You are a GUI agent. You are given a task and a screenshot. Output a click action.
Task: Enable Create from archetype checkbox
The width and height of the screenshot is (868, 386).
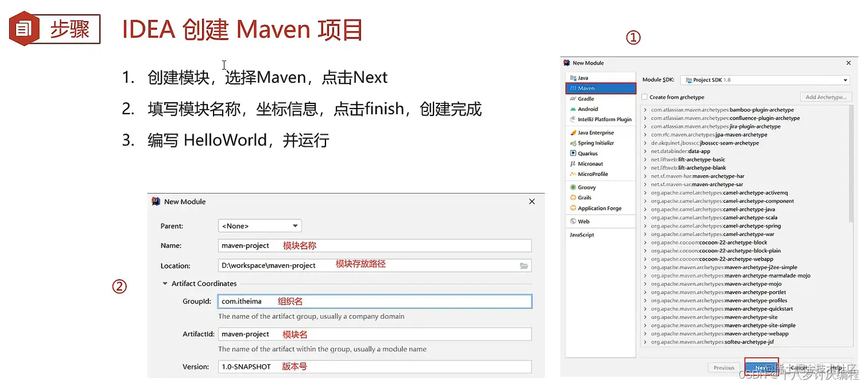click(645, 97)
